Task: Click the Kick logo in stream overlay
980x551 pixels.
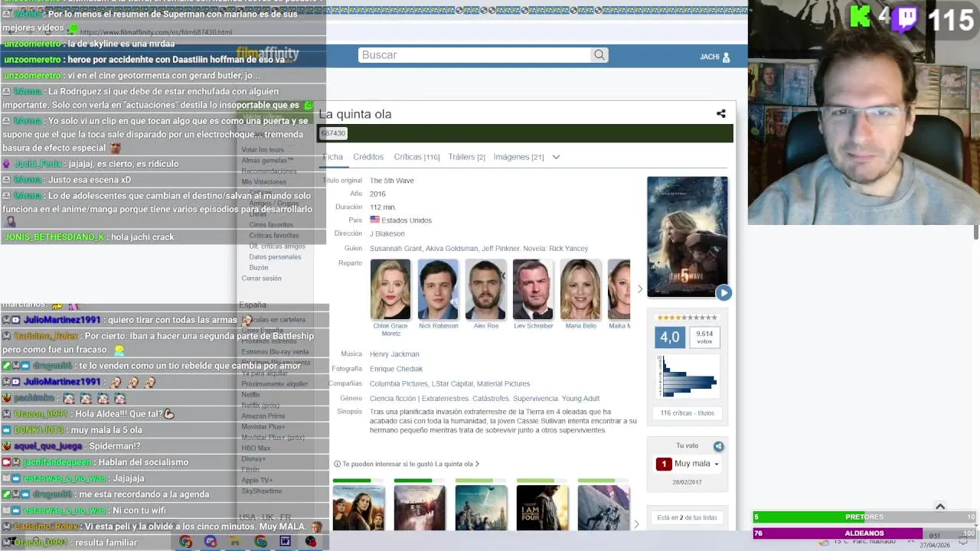Action: pyautogui.click(x=861, y=17)
